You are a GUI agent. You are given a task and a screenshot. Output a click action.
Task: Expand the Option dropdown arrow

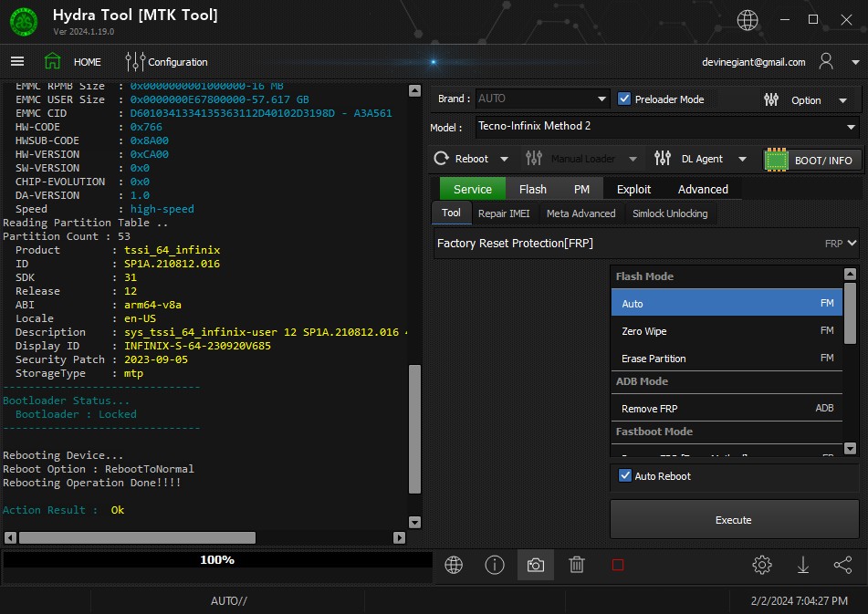(x=842, y=100)
